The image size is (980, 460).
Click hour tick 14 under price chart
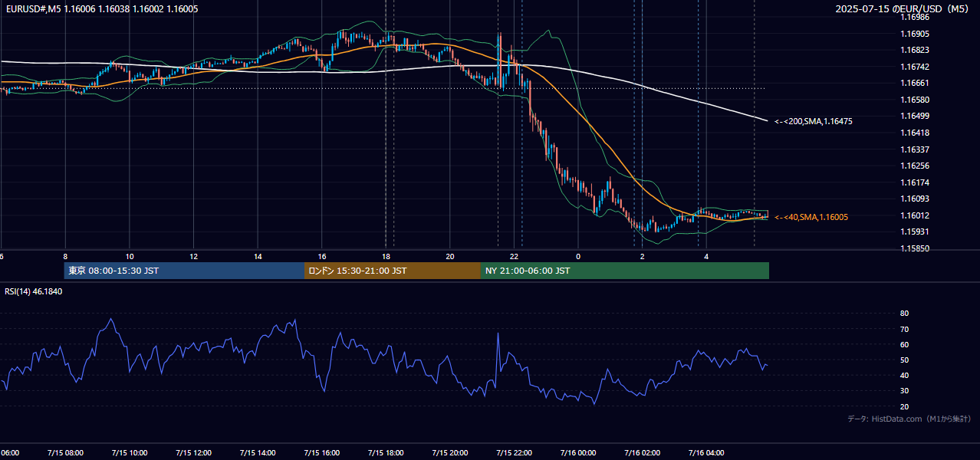click(x=258, y=257)
